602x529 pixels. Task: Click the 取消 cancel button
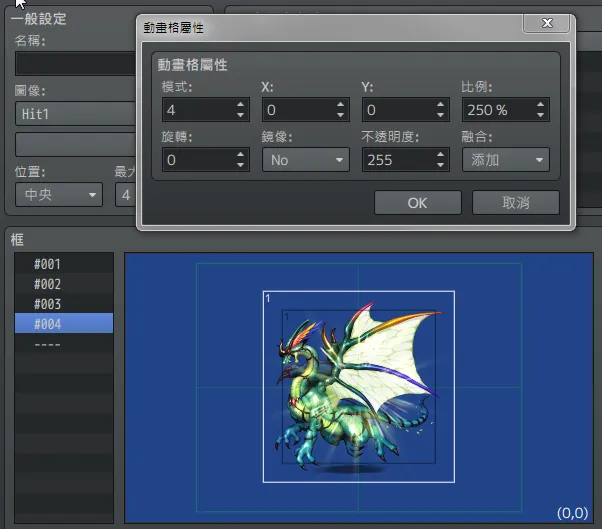pyautogui.click(x=515, y=203)
